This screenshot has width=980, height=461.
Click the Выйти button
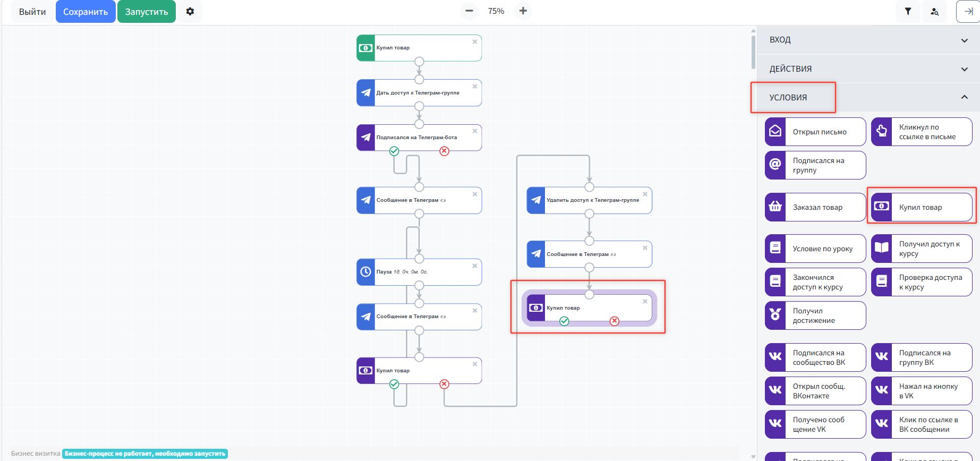[x=32, y=12]
